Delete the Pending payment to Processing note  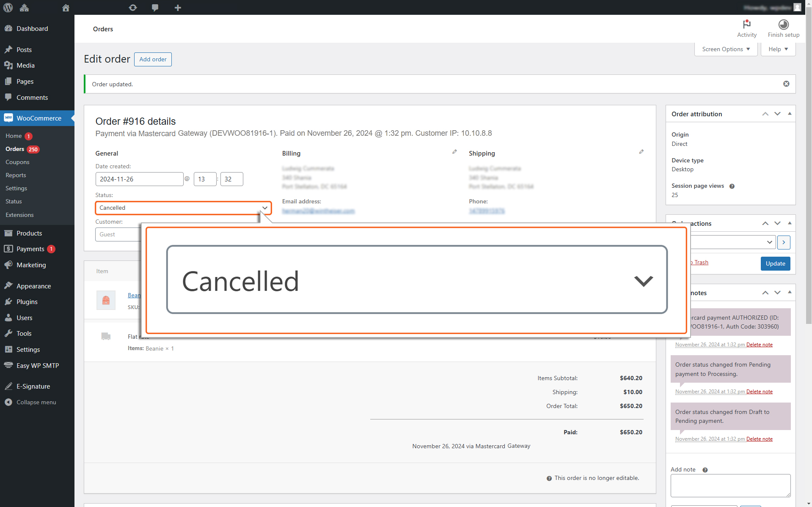(759, 392)
